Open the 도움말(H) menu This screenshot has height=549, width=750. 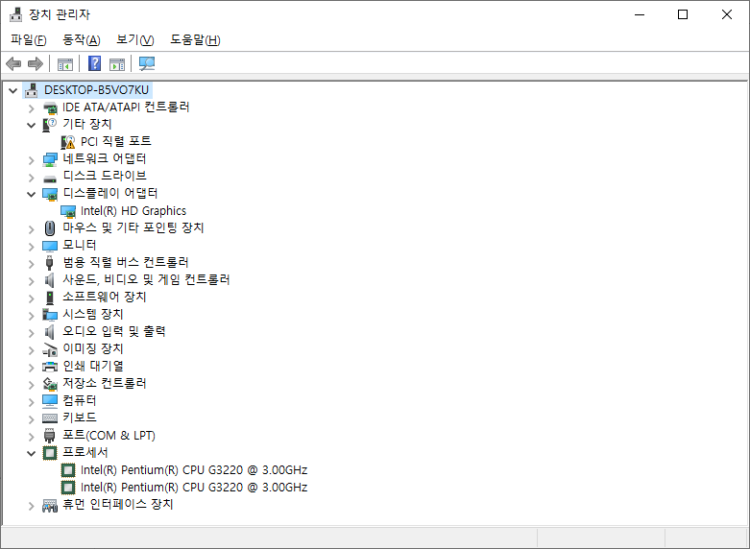[x=195, y=40]
